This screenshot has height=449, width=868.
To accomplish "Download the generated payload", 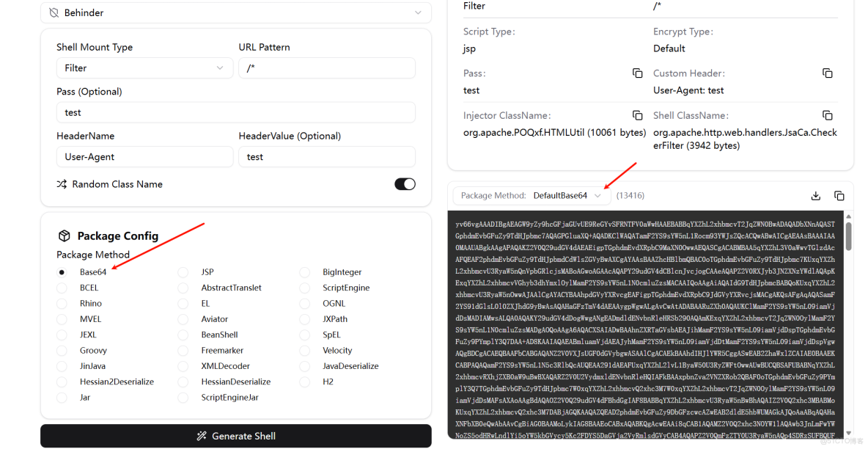I will pyautogui.click(x=815, y=196).
